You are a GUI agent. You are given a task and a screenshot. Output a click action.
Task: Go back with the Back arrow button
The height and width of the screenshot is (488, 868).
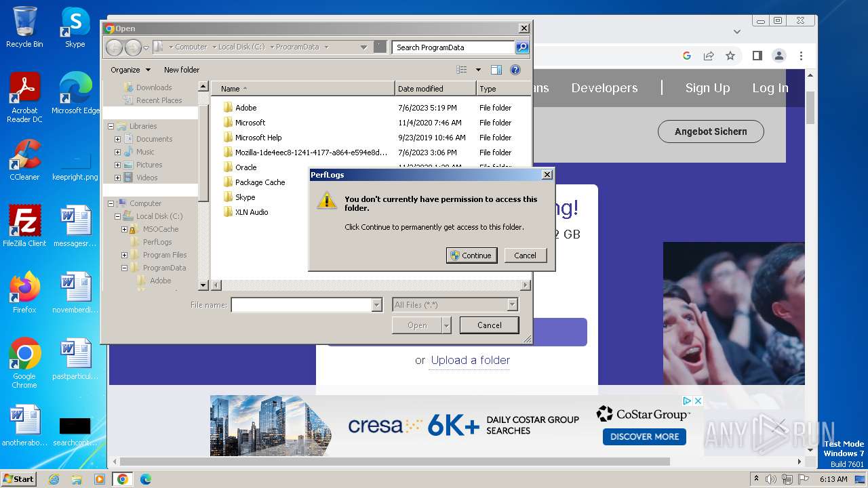[115, 47]
